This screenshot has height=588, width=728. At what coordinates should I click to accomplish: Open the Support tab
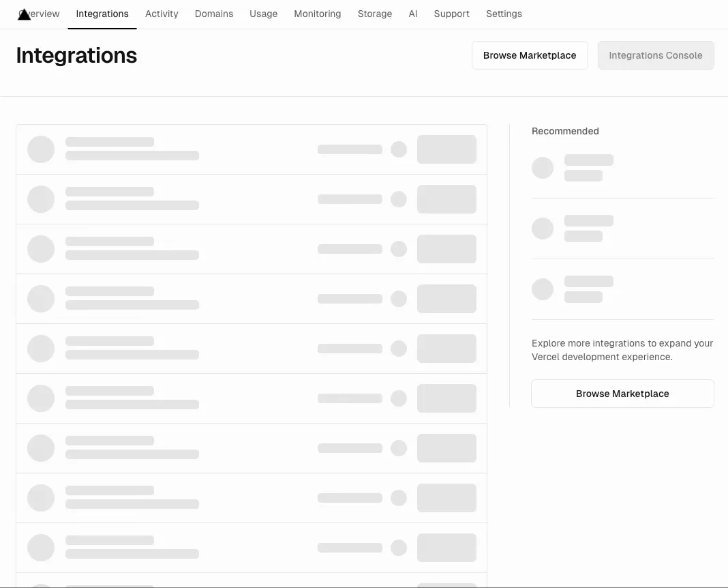[451, 14]
